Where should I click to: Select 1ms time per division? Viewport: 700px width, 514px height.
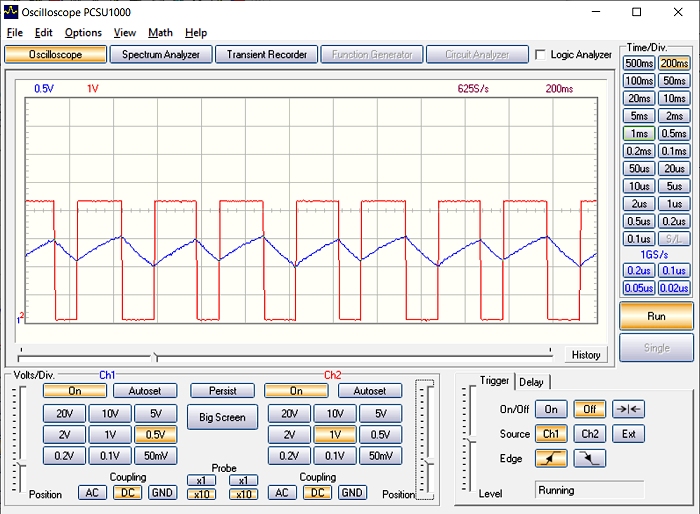pyautogui.click(x=638, y=133)
